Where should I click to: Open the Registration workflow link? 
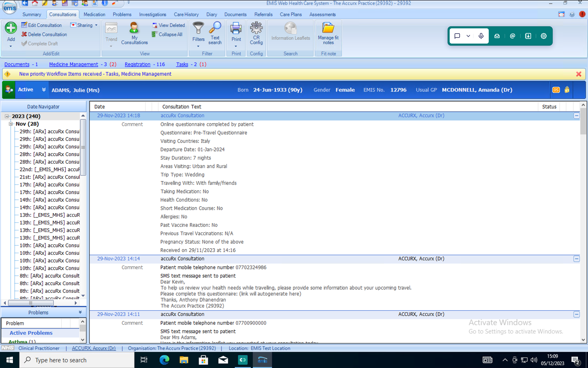point(137,64)
